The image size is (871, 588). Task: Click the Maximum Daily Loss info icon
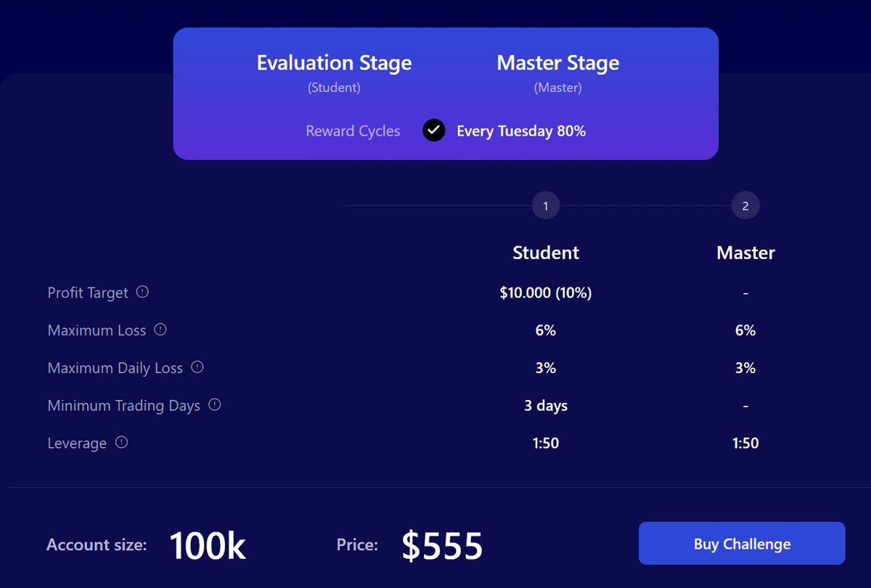[x=197, y=367]
